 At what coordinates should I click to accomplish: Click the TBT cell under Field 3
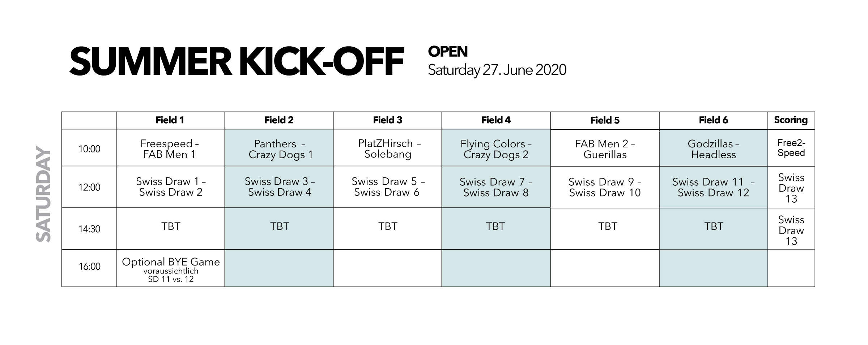[x=388, y=227]
